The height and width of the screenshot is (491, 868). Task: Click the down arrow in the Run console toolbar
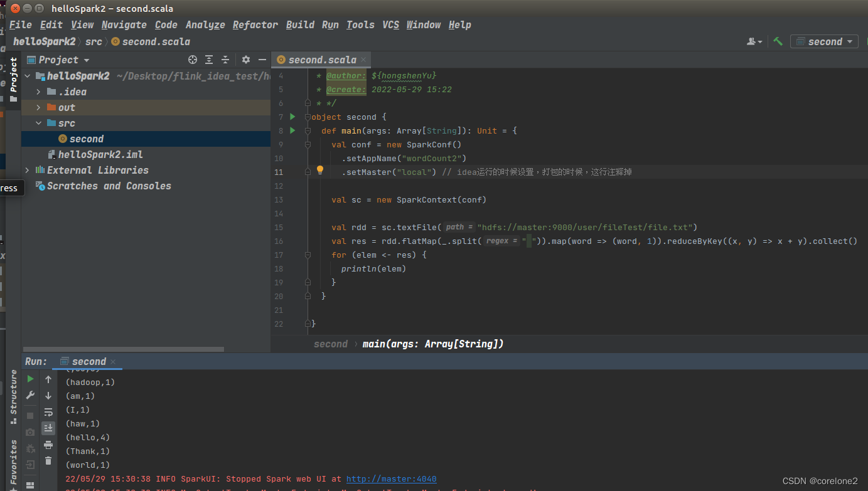point(48,396)
